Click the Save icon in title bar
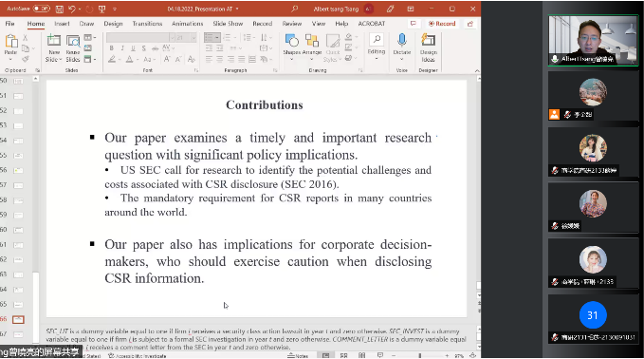This screenshot has height=359, width=644. click(60, 9)
